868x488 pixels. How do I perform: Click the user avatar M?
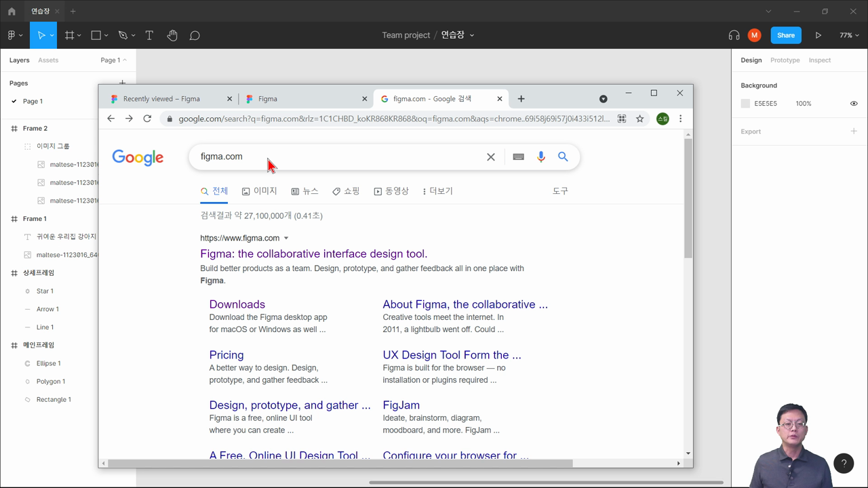tap(754, 35)
